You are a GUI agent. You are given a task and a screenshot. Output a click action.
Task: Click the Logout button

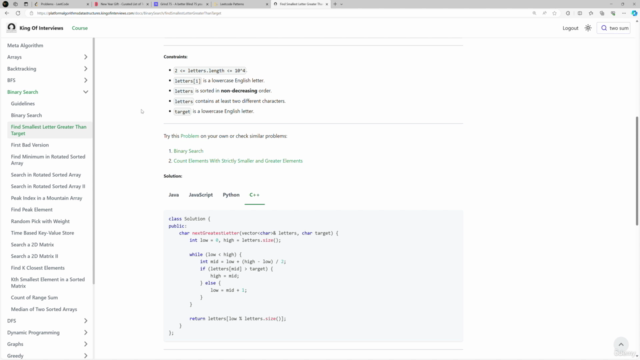(570, 28)
